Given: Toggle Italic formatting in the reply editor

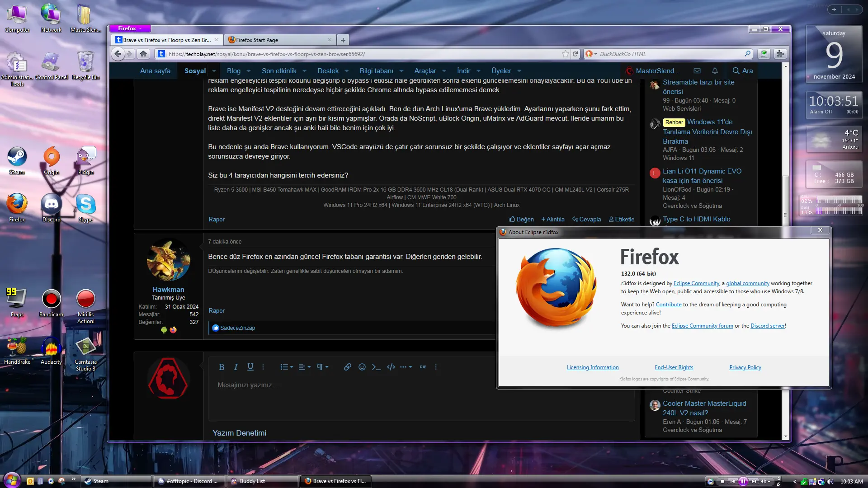Looking at the screenshot, I should tap(236, 367).
